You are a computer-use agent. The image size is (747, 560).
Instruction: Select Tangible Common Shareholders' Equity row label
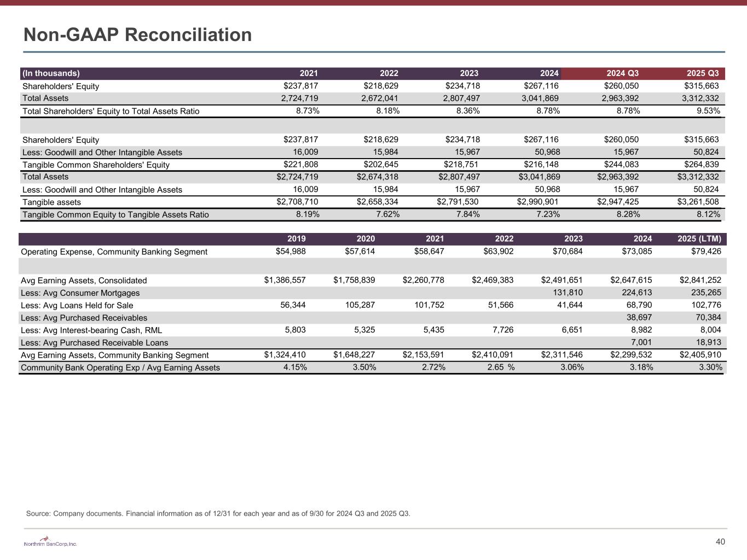tap(96, 165)
